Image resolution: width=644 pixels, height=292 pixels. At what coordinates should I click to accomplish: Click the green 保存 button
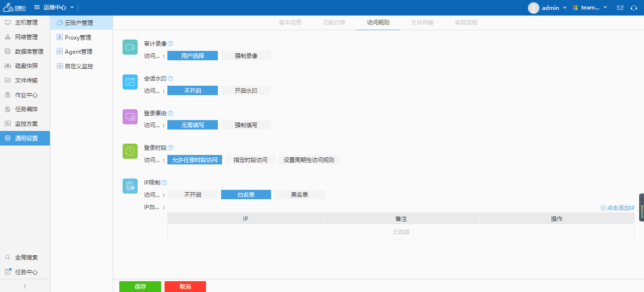[140, 286]
